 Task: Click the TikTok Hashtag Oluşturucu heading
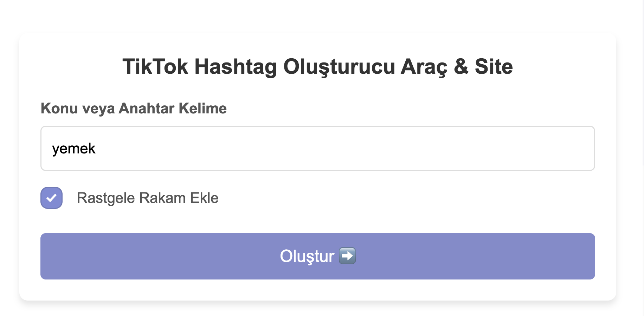[x=318, y=67]
